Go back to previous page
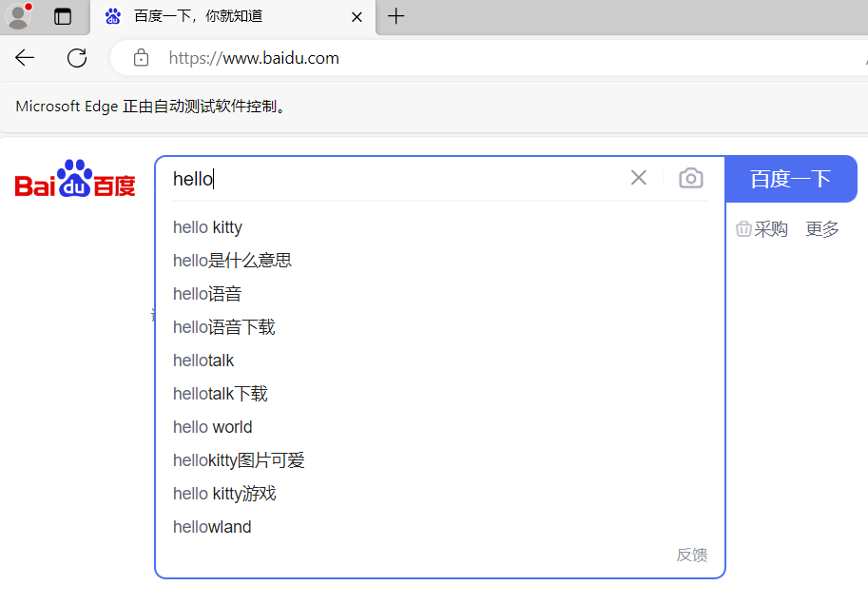This screenshot has width=868, height=605. tap(25, 58)
